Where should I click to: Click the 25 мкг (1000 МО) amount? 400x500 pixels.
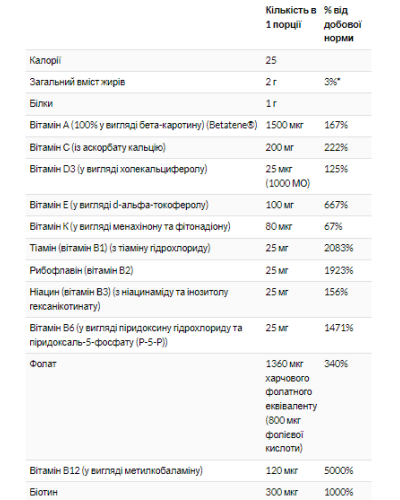click(288, 176)
